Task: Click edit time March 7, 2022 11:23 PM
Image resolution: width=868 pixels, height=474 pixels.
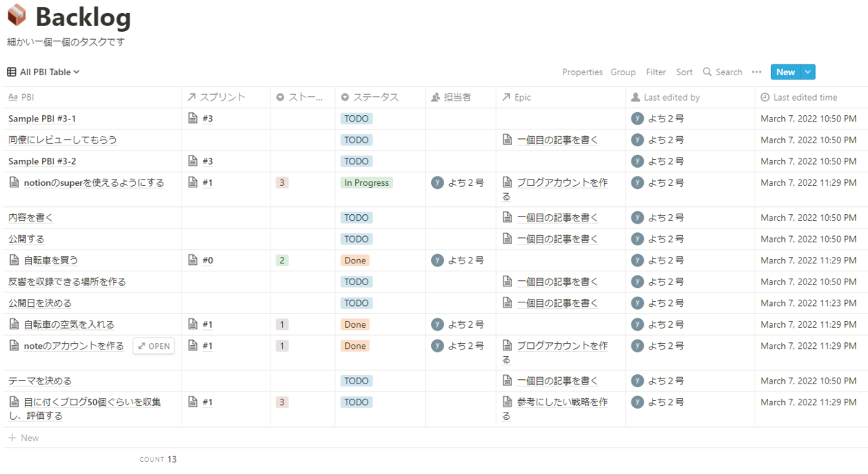Action: point(809,303)
